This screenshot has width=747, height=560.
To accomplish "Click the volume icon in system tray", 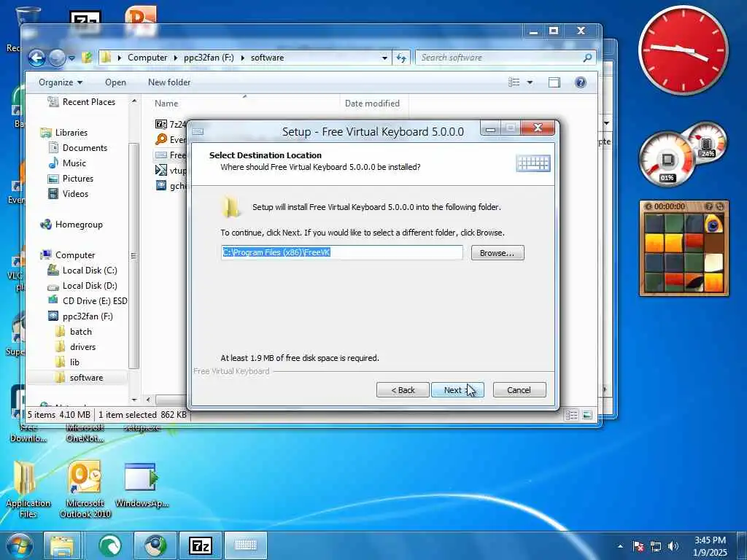I will point(673,546).
